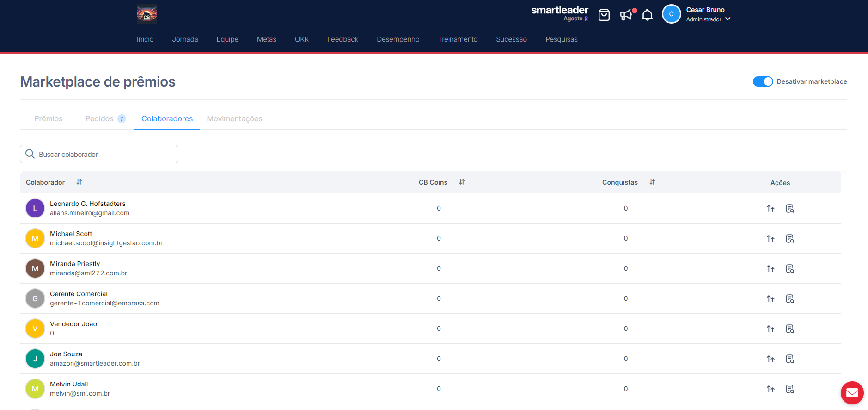Click the Cesar Bruno user name
This screenshot has width=868, height=410.
pos(705,10)
